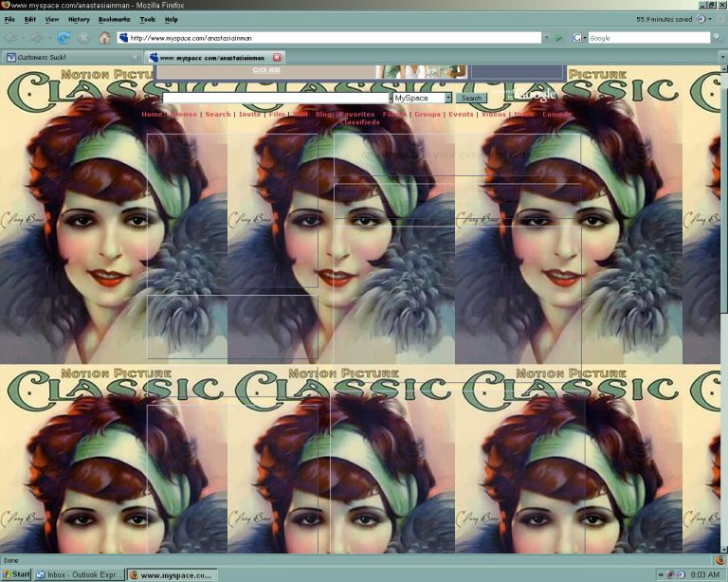This screenshot has width=728, height=582.
Task: Expand the address bar history dropdown
Action: (x=546, y=38)
